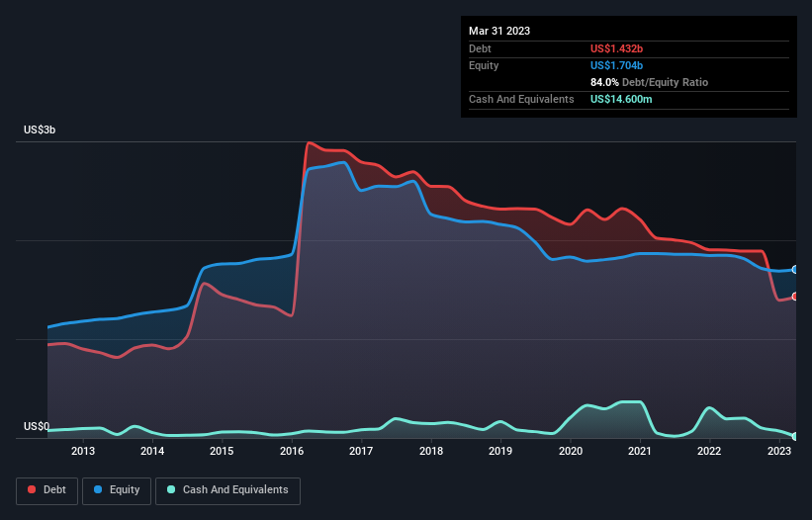Click the 2015 x-axis label
This screenshot has width=812, height=520.
222,451
